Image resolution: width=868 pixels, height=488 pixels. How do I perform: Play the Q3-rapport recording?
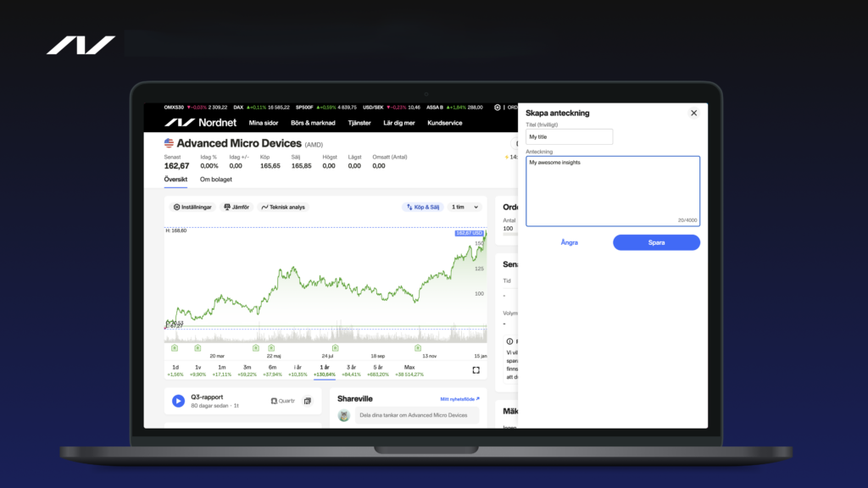[x=178, y=401]
